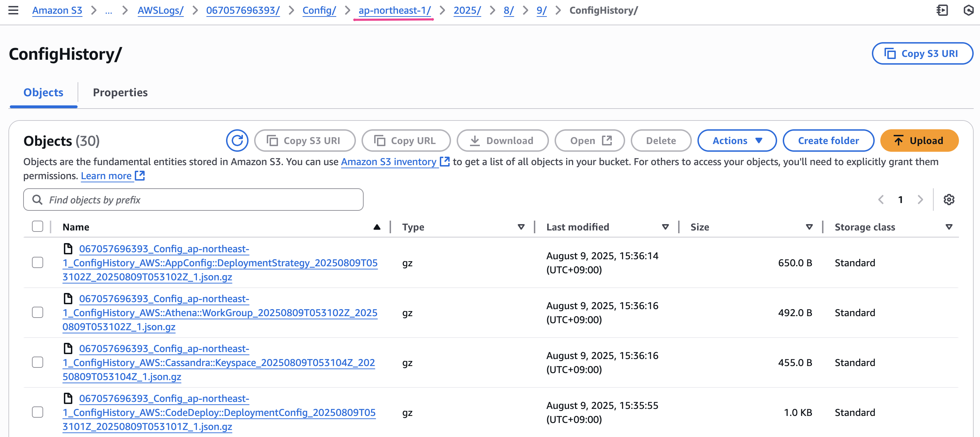Click the hexagon icon at top right

click(x=968, y=10)
